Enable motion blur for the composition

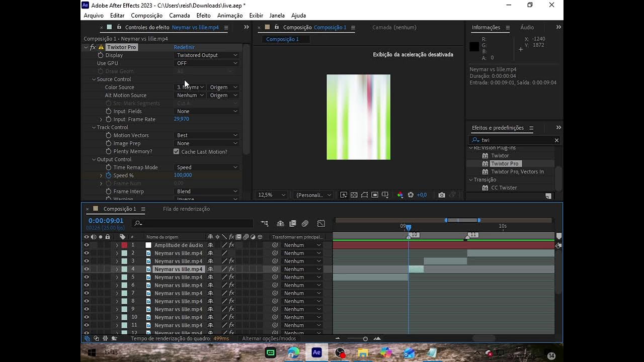305,223
